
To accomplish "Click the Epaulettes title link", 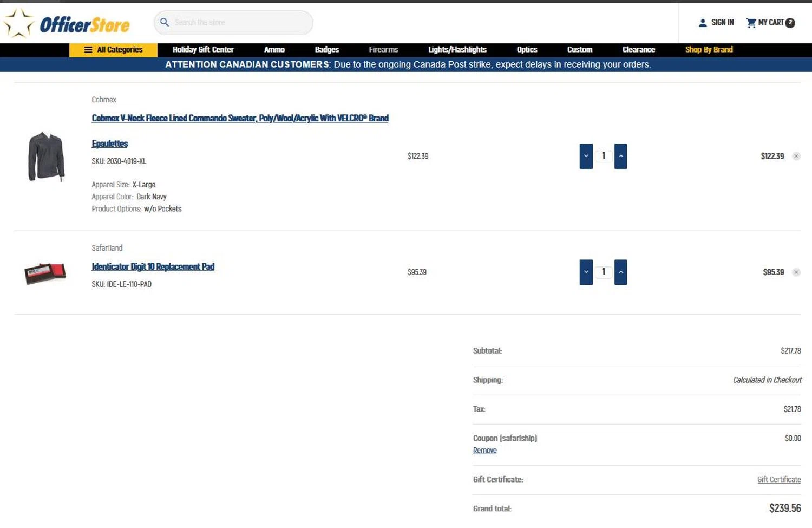I will pyautogui.click(x=110, y=144).
